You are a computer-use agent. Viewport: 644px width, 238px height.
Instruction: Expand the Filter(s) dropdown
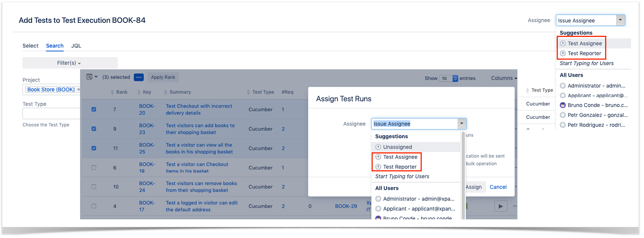[x=70, y=63]
